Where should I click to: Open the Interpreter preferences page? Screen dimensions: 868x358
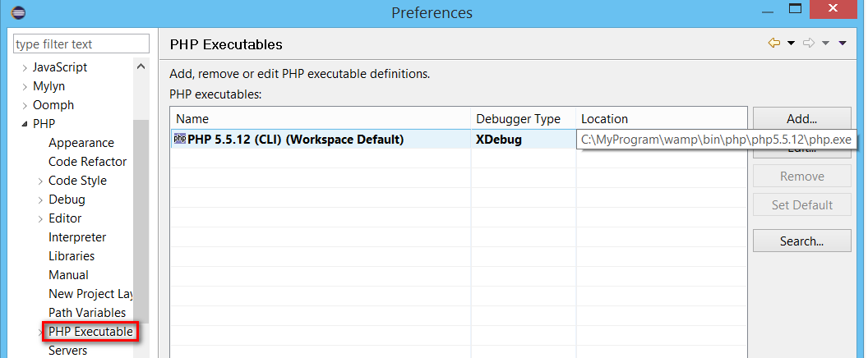click(x=77, y=236)
